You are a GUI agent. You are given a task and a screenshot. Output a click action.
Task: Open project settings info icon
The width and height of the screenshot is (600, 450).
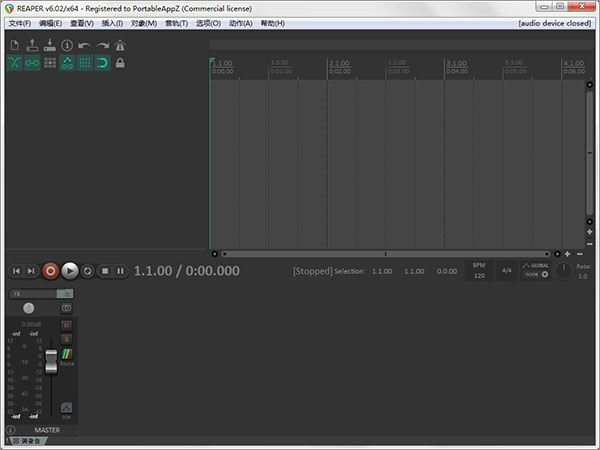pyautogui.click(x=67, y=46)
